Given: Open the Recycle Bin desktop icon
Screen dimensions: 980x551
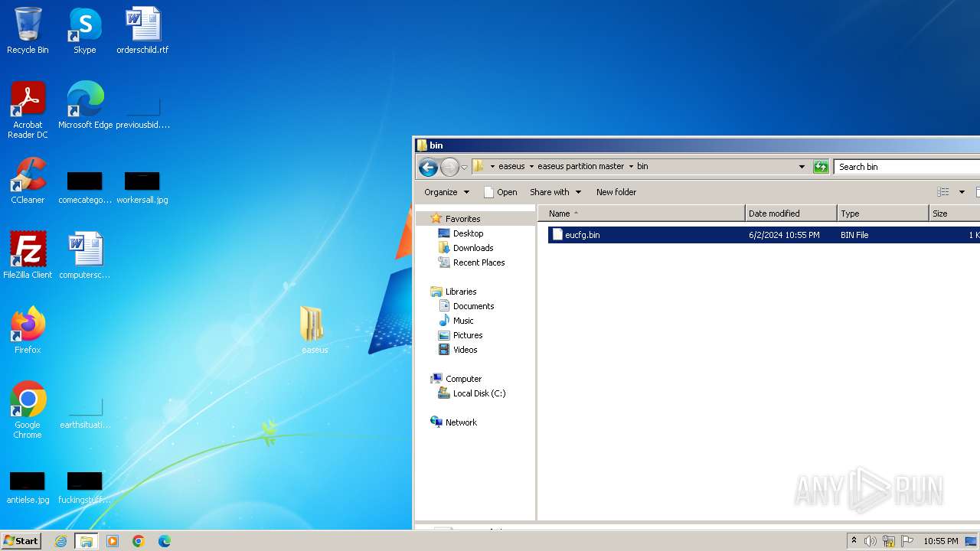Looking at the screenshot, I should point(28,31).
